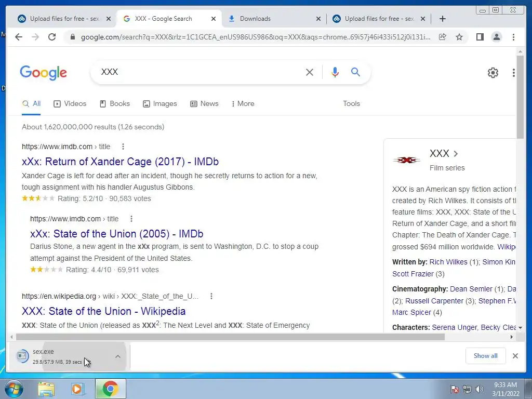Bookmark this page with the star icon
Viewport: 532px width, 399px height.
(459, 37)
